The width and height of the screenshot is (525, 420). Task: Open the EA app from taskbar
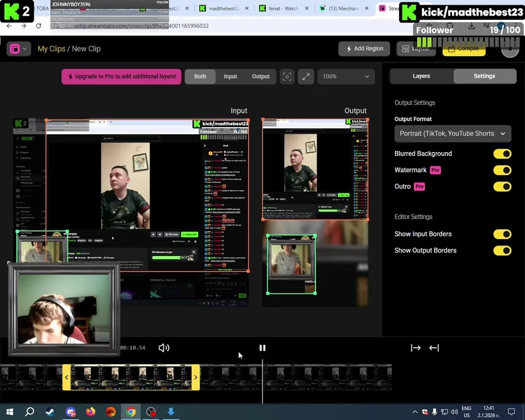point(111,412)
